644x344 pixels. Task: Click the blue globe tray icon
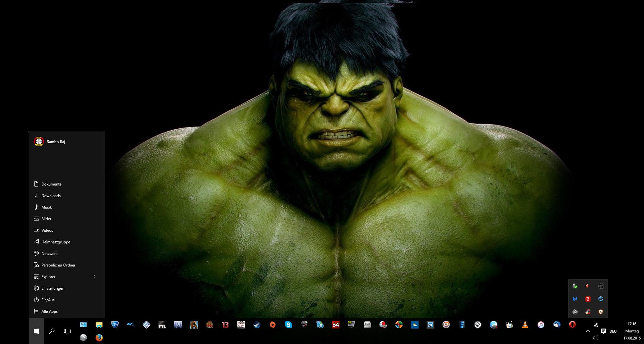tap(601, 299)
